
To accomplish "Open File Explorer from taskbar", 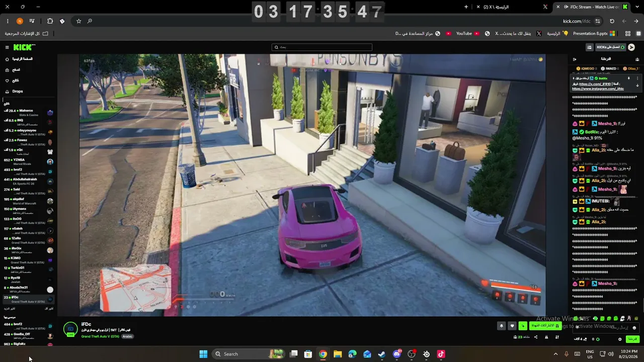I will click(x=338, y=354).
